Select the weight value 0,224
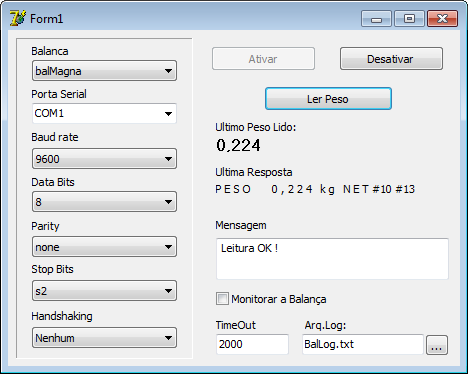469x374 pixels. click(238, 146)
